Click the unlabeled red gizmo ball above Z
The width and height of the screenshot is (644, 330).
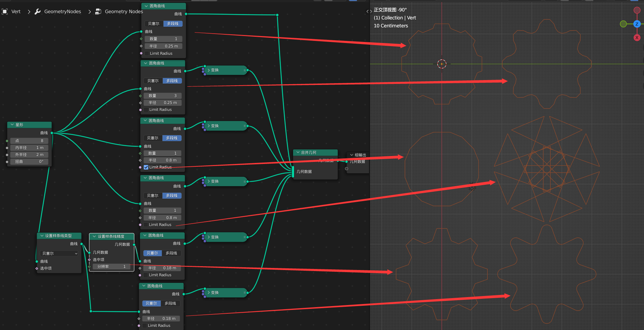(637, 10)
